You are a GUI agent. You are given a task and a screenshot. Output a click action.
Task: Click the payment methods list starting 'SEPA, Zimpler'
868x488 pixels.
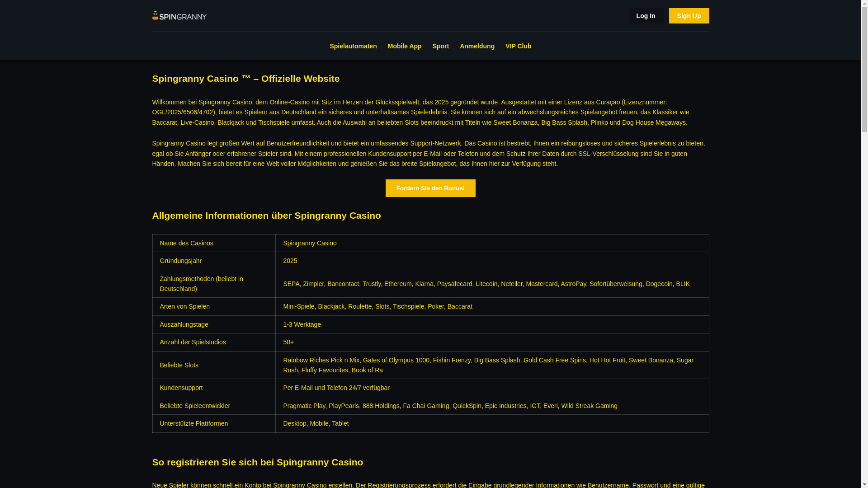coord(486,284)
